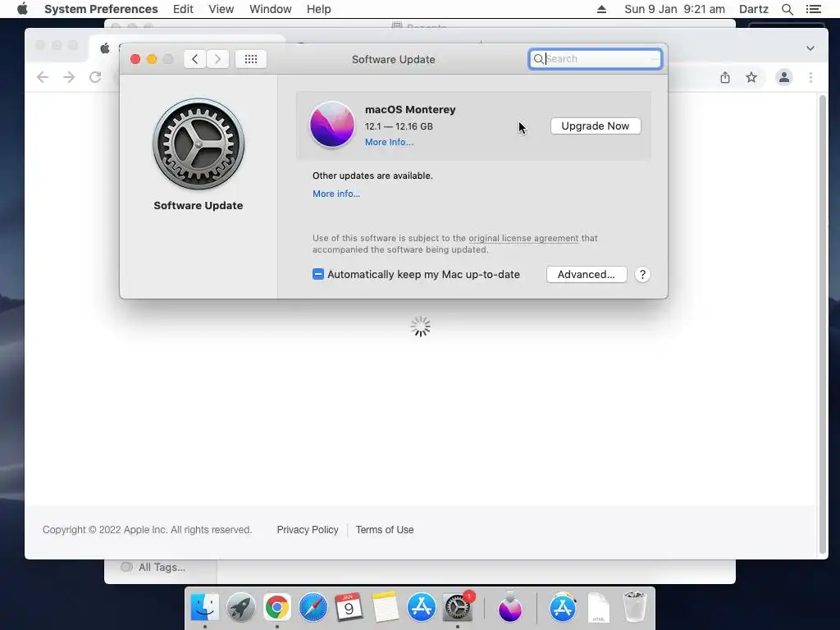
Task: Open Spotlight search in menu bar
Action: coord(787,9)
